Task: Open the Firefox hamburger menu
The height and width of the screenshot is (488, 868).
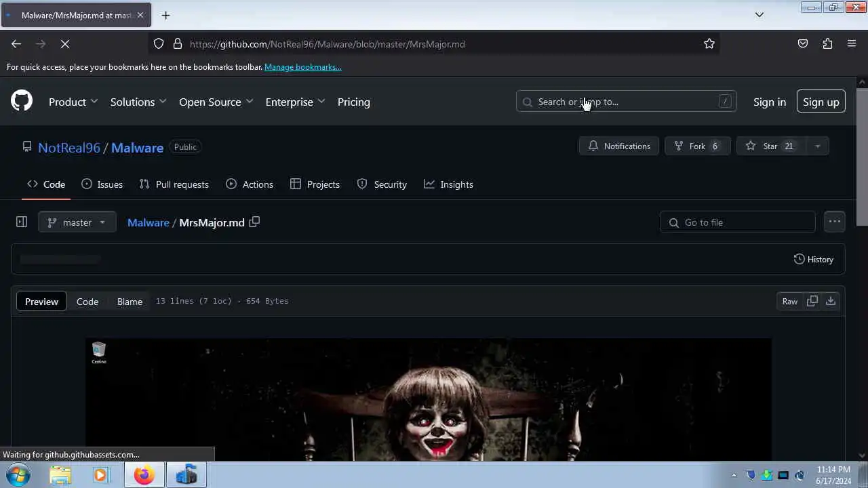Action: [852, 44]
